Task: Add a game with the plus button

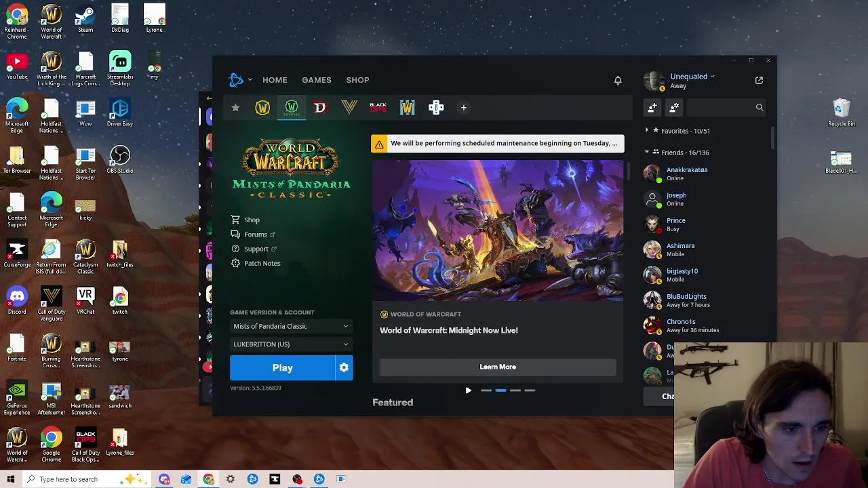Action: (464, 107)
